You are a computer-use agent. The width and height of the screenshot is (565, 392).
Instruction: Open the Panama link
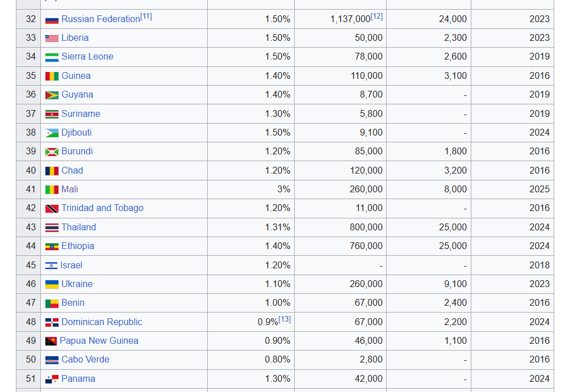(x=78, y=379)
